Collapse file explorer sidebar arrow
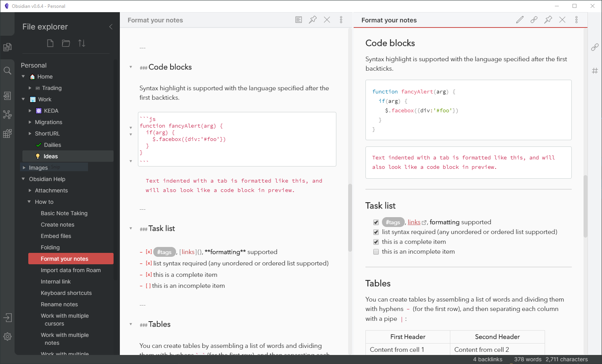Screen dimensions: 602x364 (111, 27)
